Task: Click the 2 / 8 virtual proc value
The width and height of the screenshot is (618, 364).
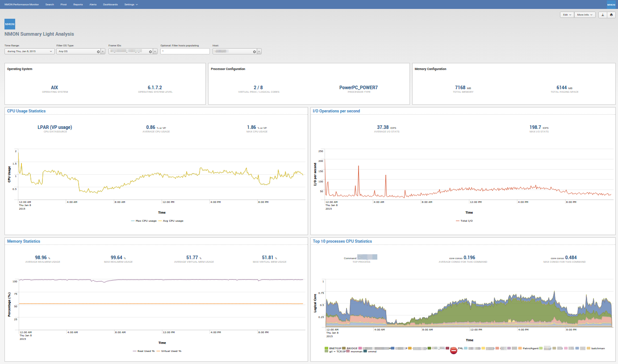Action: coord(258,88)
